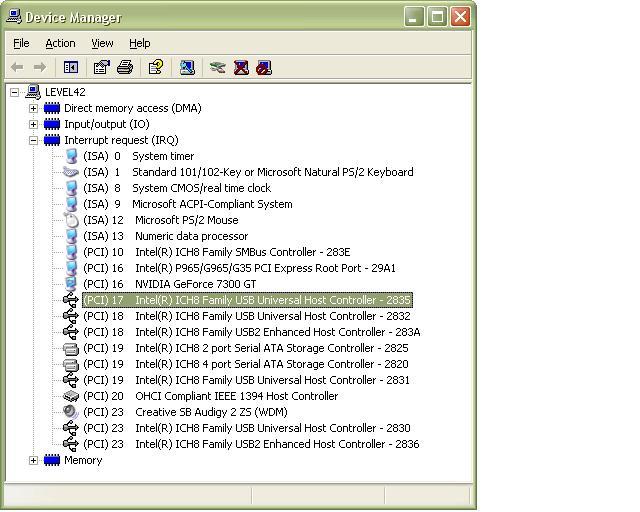
Task: Close the Device Manager window
Action: pyautogui.click(x=460, y=17)
